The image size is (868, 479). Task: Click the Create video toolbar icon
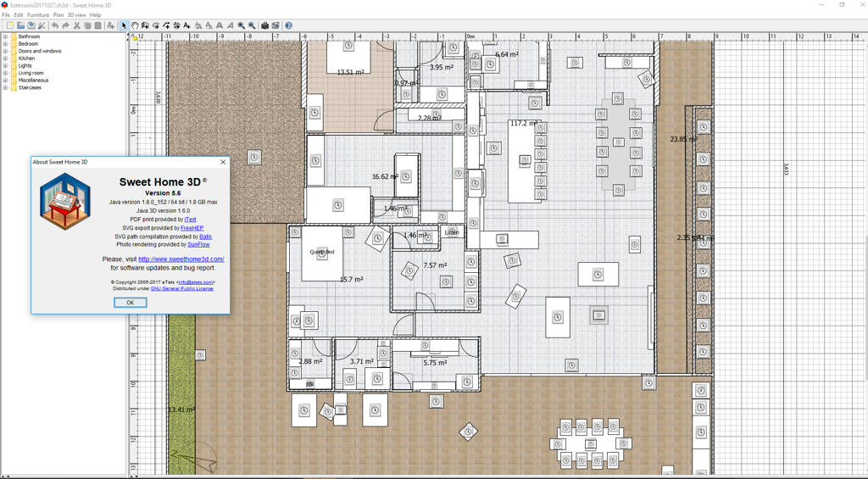pos(275,25)
